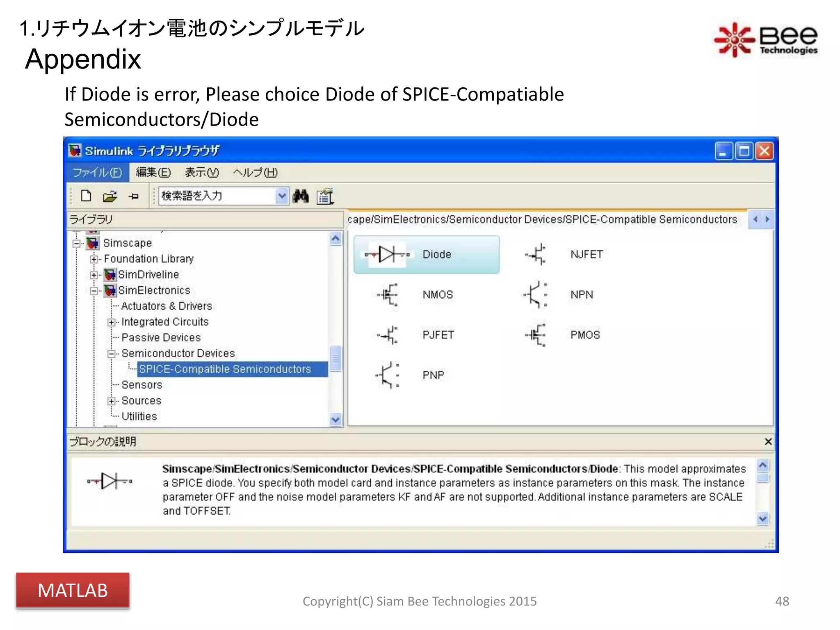
Task: Select the NJFET block
Action: pyautogui.click(x=564, y=254)
